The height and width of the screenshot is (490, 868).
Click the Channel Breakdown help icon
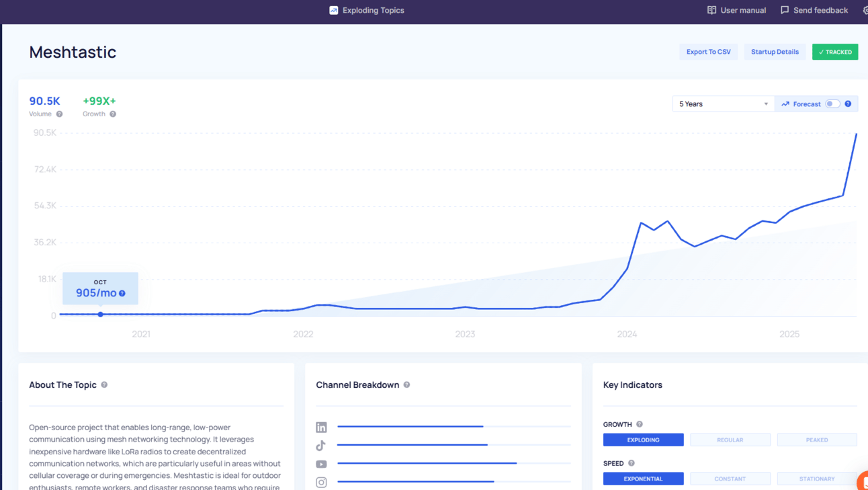point(406,385)
